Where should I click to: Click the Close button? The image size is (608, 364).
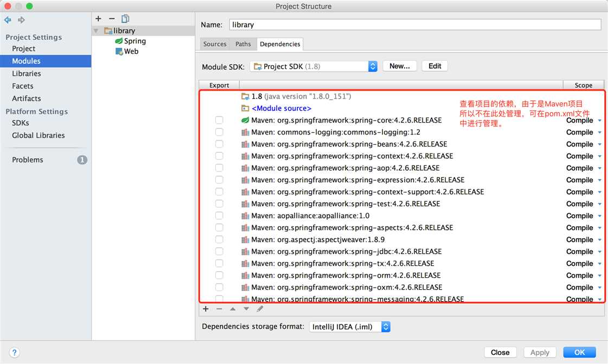pos(500,353)
